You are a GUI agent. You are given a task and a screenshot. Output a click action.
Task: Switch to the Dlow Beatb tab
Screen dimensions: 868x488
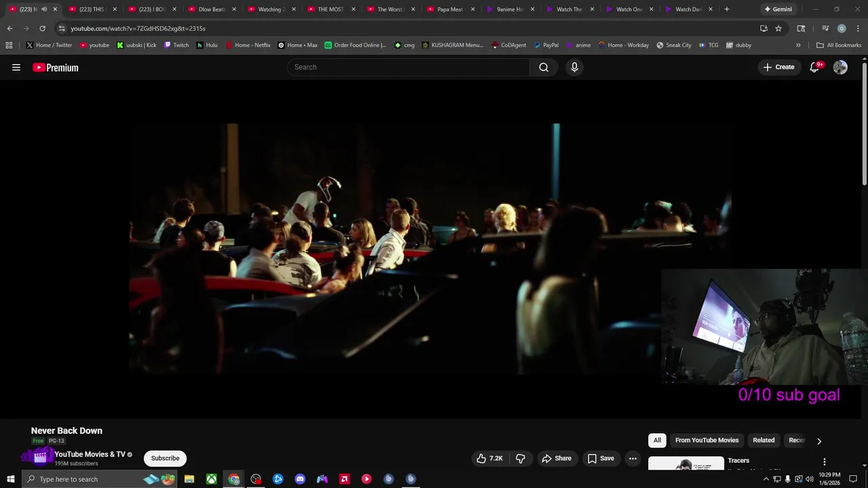(x=212, y=9)
